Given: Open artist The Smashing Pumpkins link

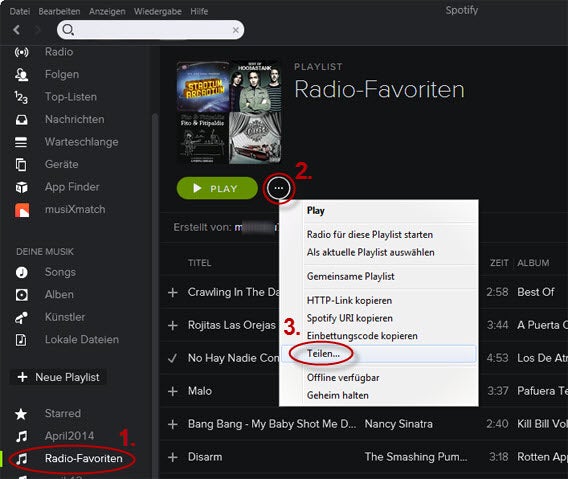Looking at the screenshot, I should [416, 457].
